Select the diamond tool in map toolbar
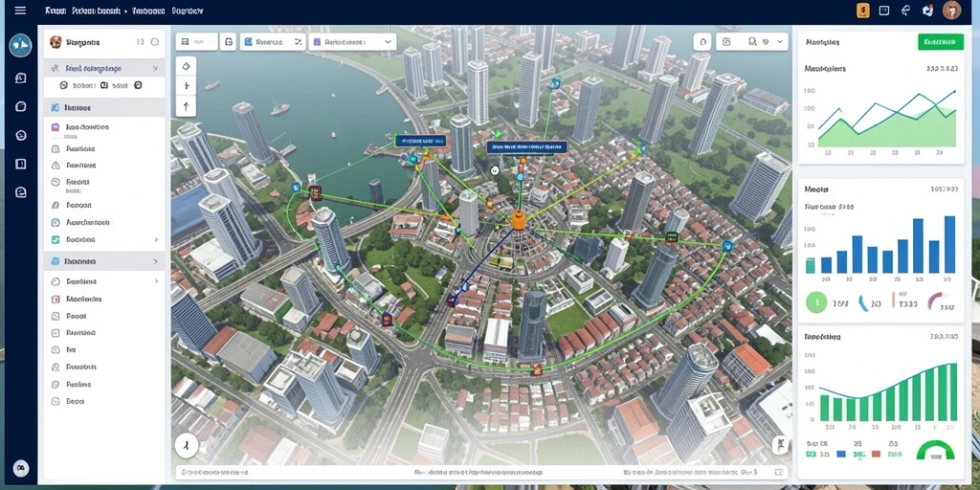The height and width of the screenshot is (490, 980). pos(186,66)
